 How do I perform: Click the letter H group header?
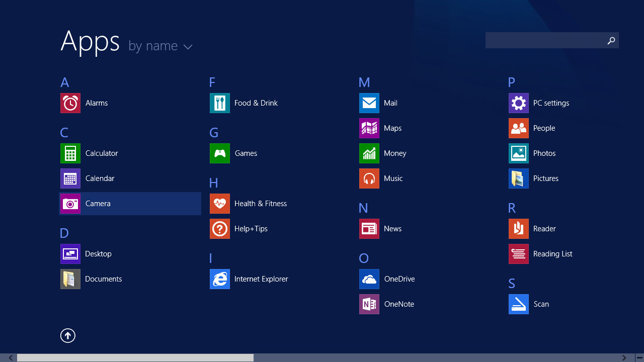214,183
